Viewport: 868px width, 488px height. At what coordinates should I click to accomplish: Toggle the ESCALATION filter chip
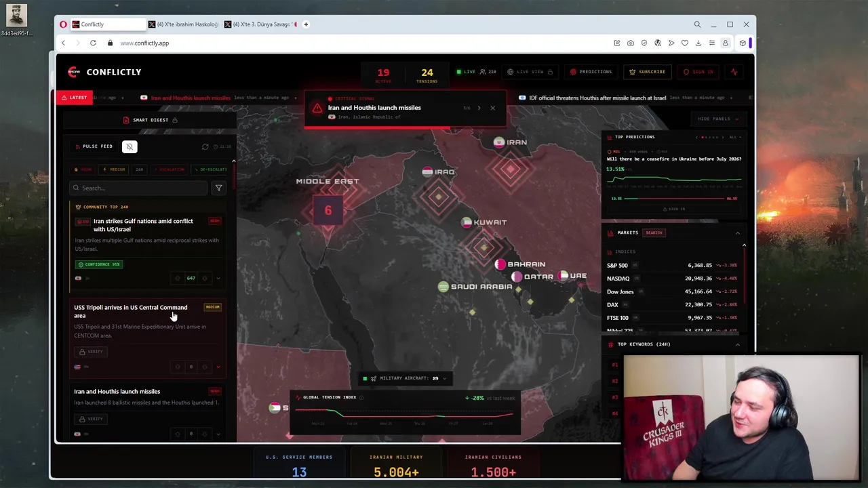[x=170, y=169]
